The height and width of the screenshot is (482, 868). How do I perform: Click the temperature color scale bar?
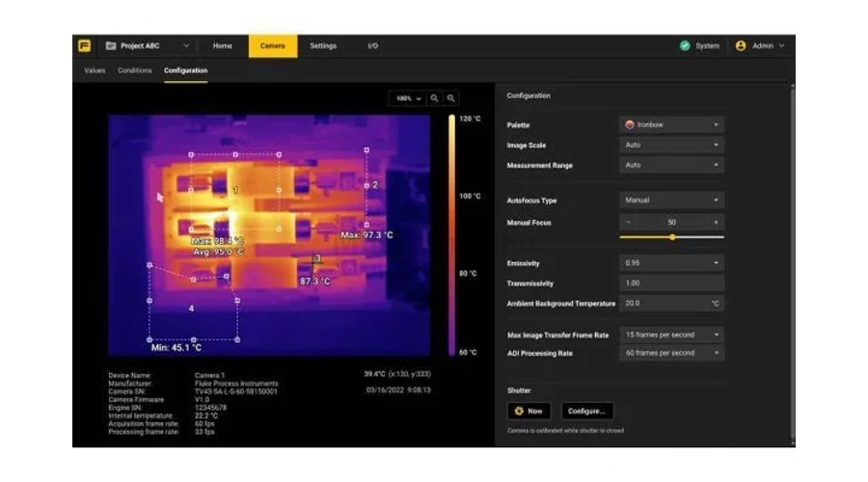pyautogui.click(x=451, y=234)
